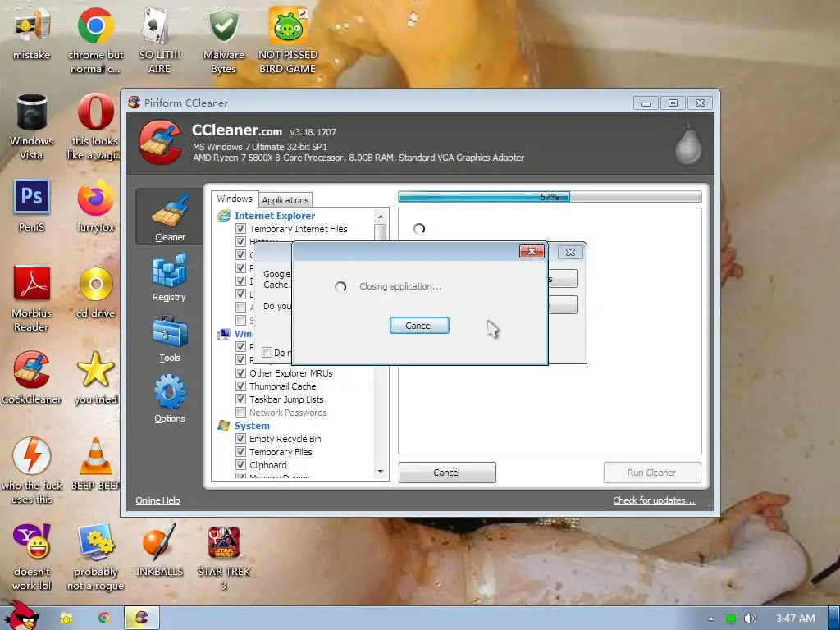
Task: Select the 'SO LIT!!! AIRE' solitaire icon
Action: click(x=159, y=40)
